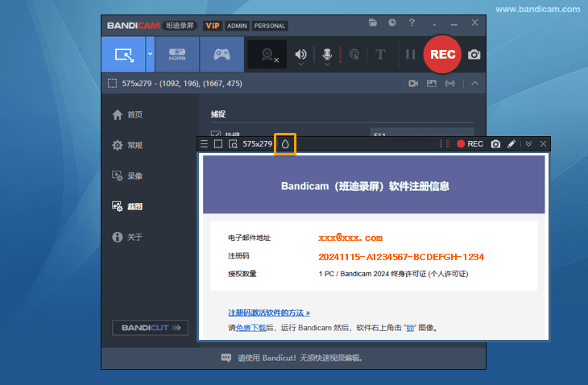
Task: Take a screenshot with the main toolbar camera
Action: tap(474, 55)
